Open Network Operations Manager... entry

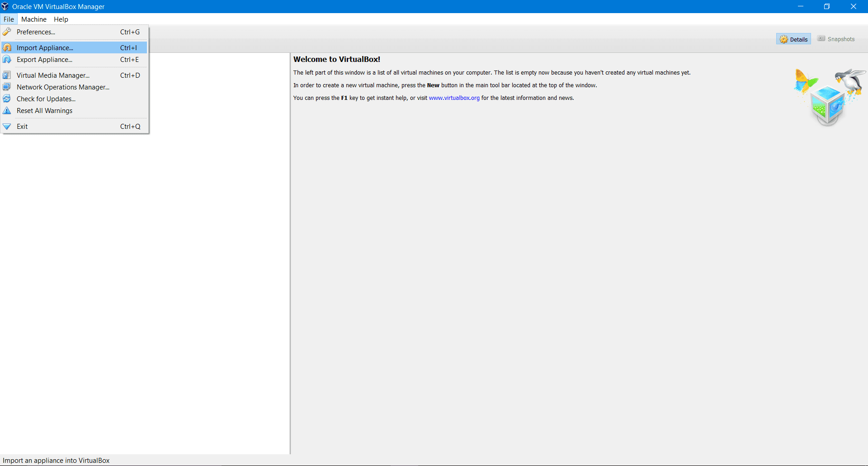[x=74, y=87]
